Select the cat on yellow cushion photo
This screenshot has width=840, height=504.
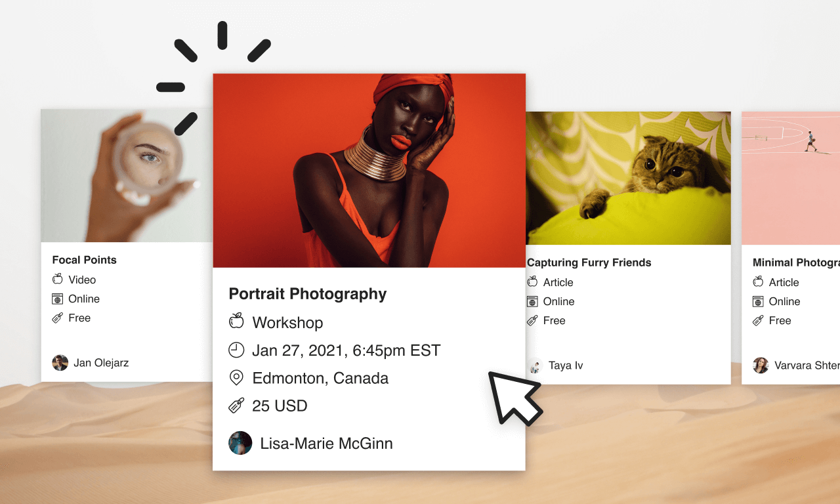628,178
